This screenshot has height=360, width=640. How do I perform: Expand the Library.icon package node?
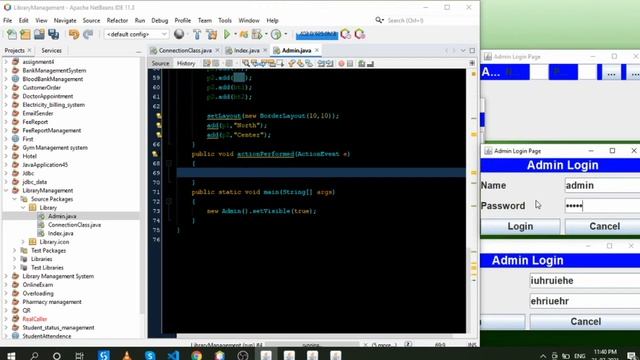23,242
